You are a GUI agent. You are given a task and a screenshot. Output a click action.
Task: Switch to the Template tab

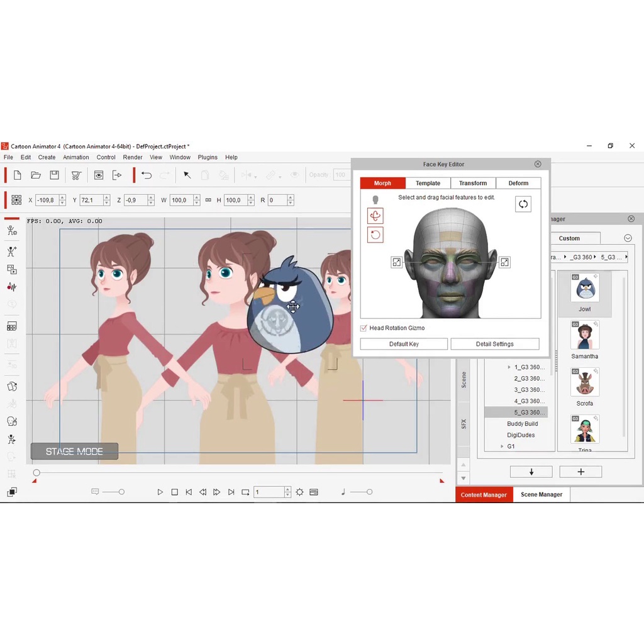(428, 183)
